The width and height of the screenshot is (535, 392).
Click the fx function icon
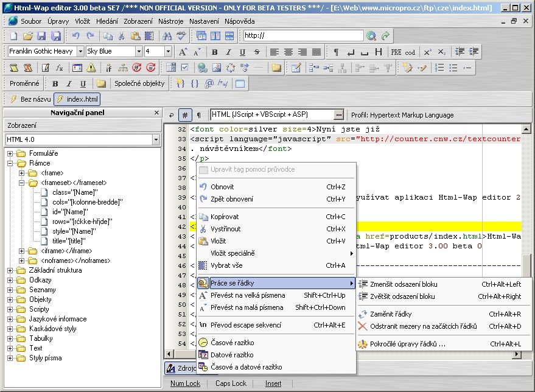(x=60, y=68)
